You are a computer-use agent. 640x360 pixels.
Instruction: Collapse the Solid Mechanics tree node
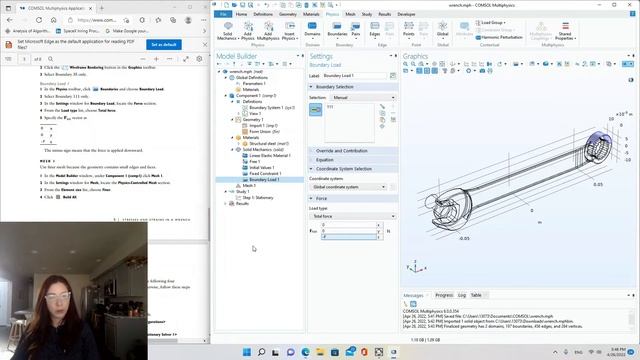[233, 150]
